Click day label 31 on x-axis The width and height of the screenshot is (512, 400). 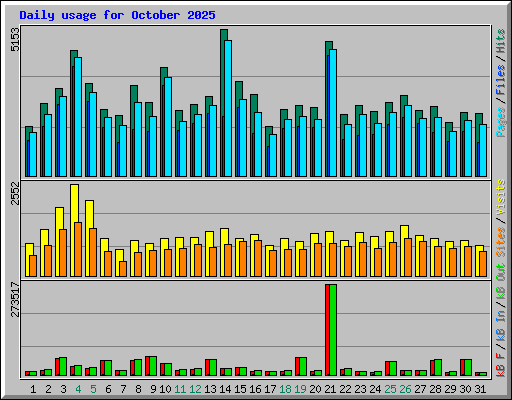click(x=480, y=389)
